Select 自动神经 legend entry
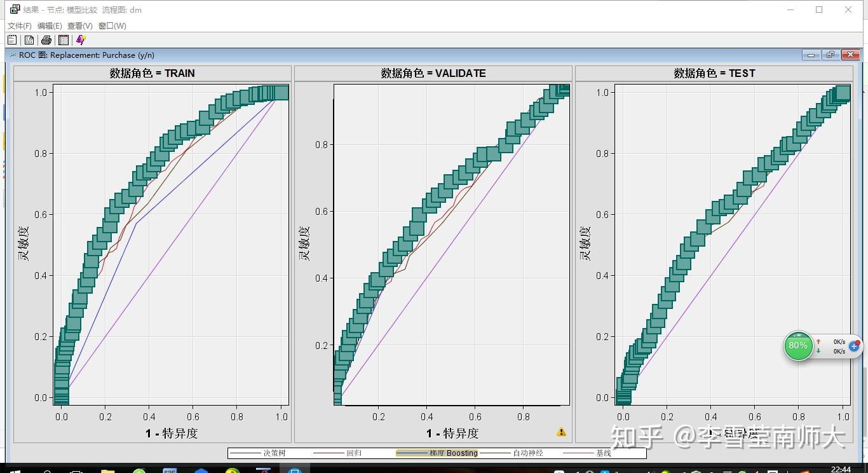This screenshot has height=473, width=868. pos(512,453)
